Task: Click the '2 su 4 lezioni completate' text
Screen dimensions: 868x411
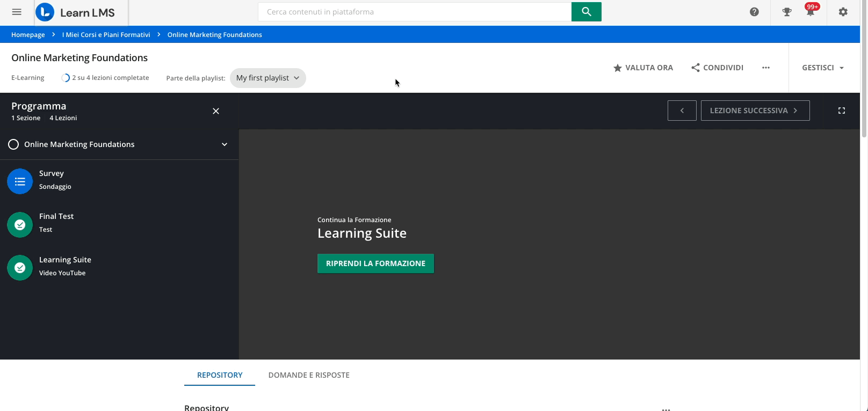Action: pos(111,78)
